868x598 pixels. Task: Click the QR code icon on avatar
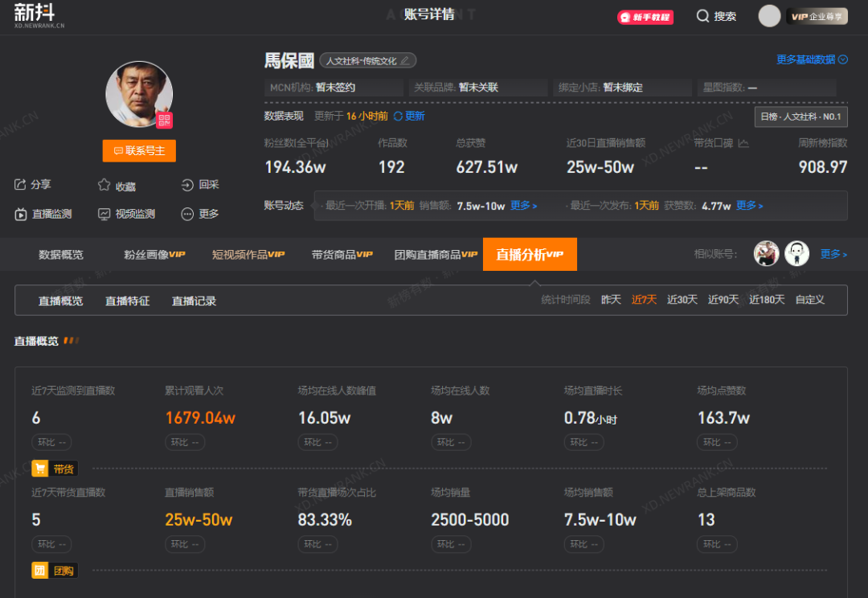pyautogui.click(x=165, y=121)
